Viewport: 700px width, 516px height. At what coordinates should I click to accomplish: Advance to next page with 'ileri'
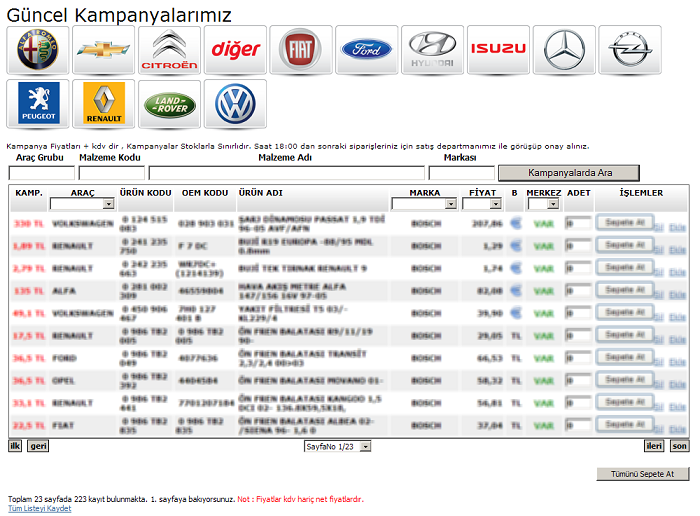pyautogui.click(x=654, y=446)
